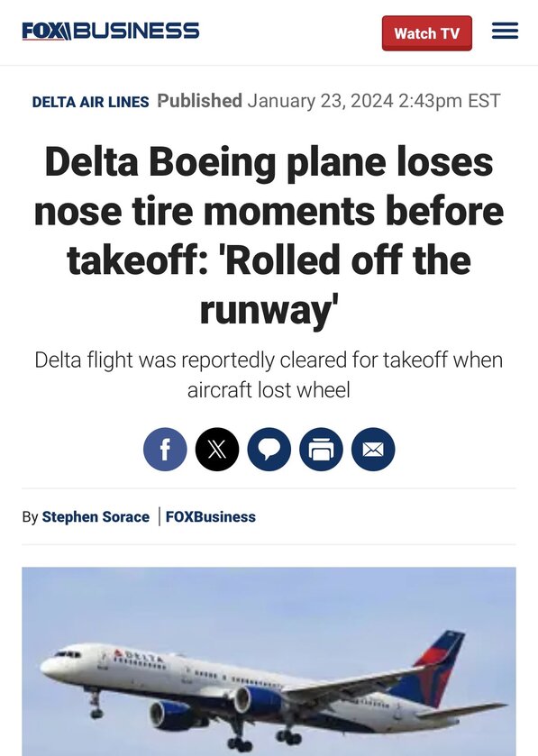Screen dimensions: 538x756
Task: Open the Delta Air Lines category
Action: 90,102
